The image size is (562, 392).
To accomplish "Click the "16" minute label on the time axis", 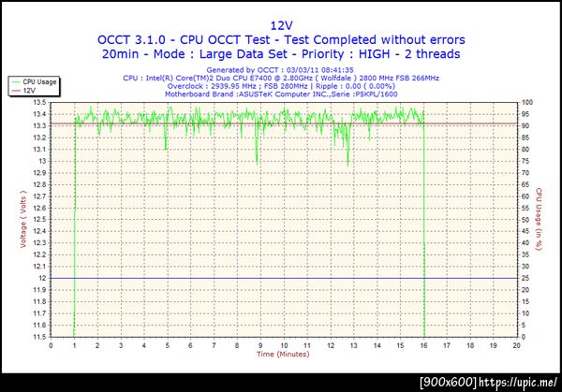I will (424, 345).
